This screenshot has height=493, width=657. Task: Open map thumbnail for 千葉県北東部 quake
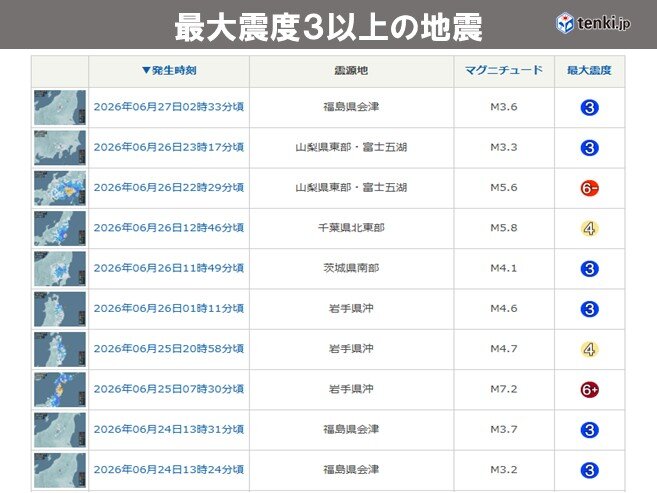(60, 228)
